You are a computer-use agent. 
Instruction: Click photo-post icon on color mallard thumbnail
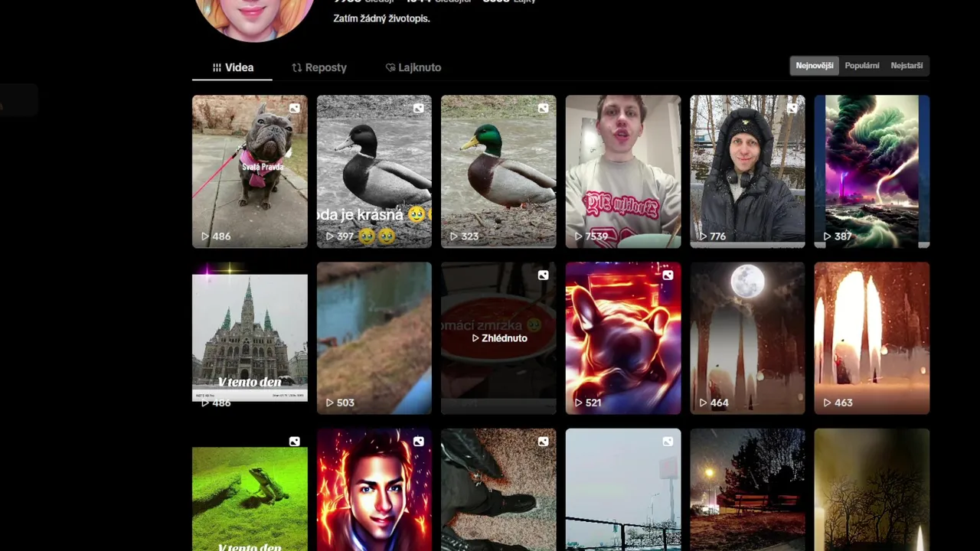click(543, 109)
